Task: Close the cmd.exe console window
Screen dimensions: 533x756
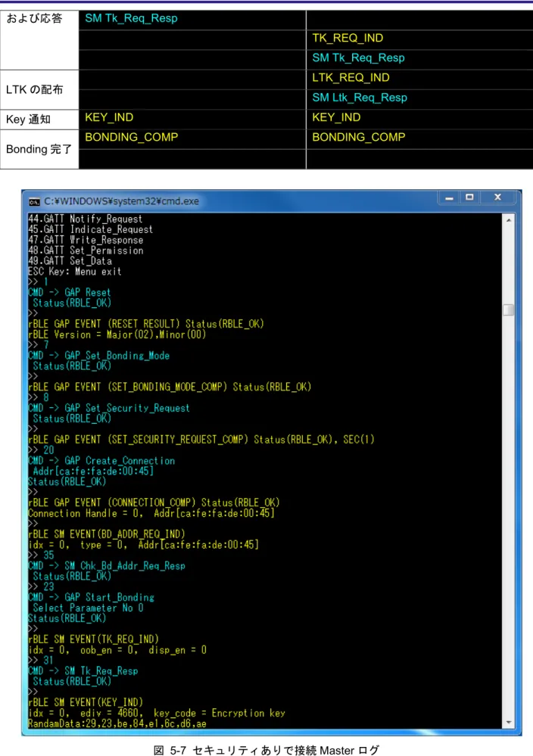Action: point(497,198)
